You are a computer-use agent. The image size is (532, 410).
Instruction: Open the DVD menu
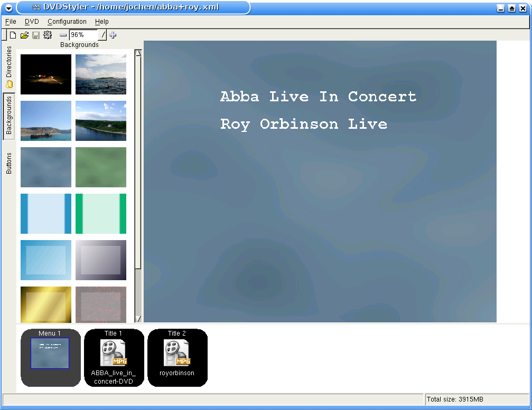tap(32, 22)
